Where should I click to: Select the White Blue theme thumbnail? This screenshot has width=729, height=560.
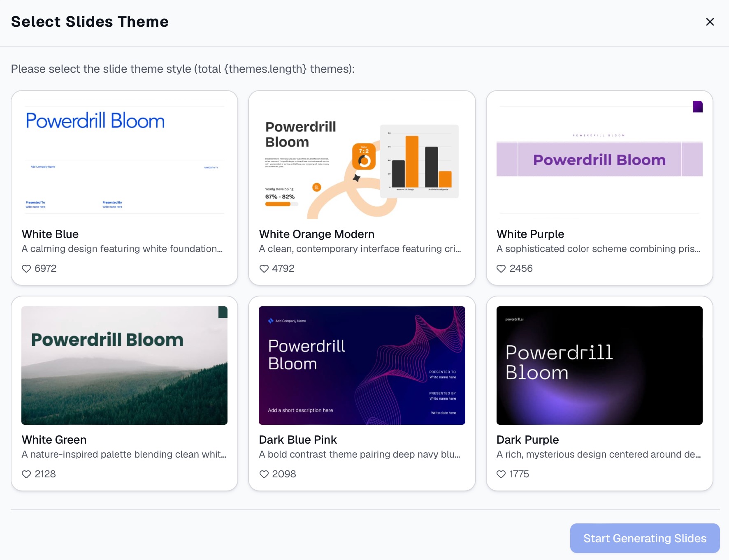[x=124, y=160]
